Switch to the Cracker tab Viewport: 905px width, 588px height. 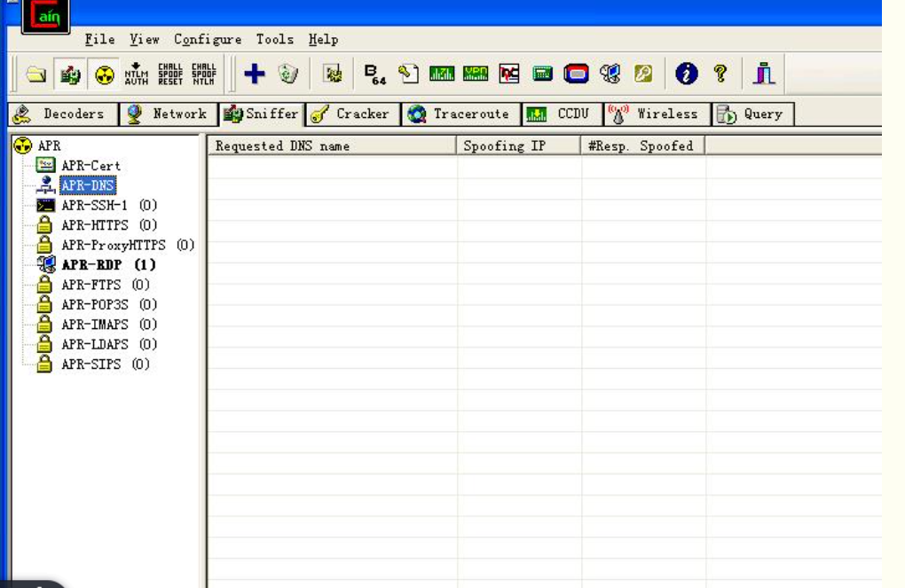pyautogui.click(x=352, y=114)
